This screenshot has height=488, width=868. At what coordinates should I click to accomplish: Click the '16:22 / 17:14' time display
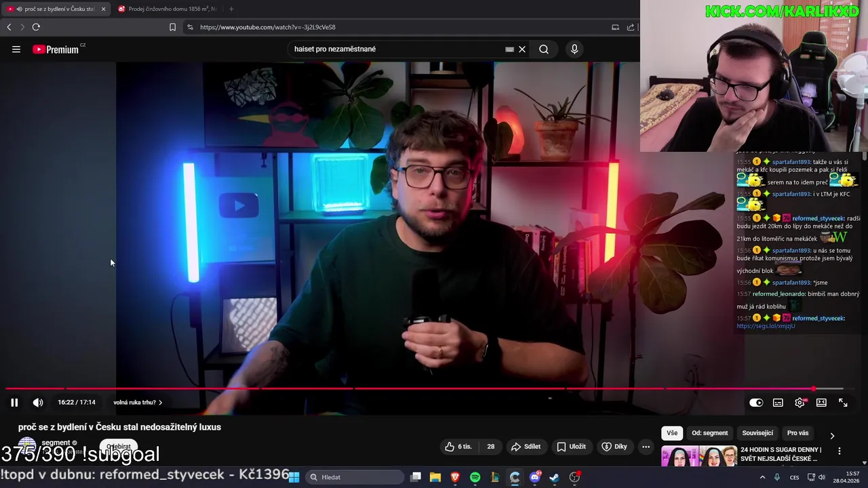pos(77,403)
